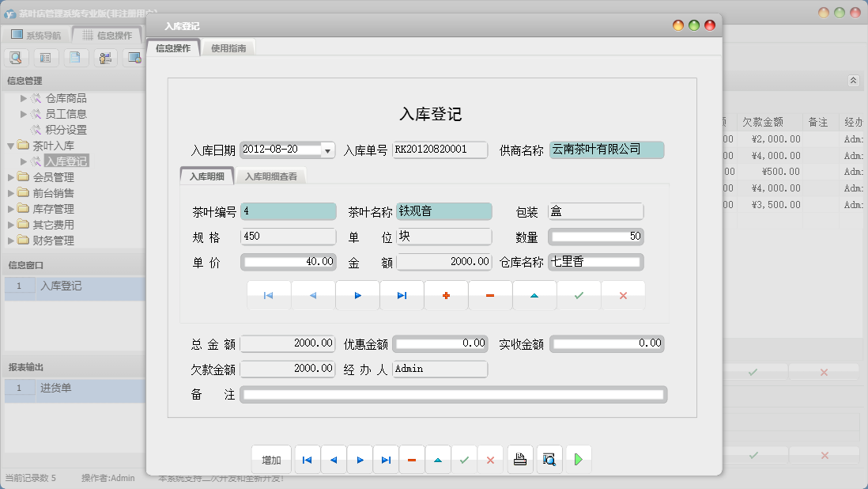868x489 pixels.
Task: Click the first-record navigation icon in detail toolbar
Action: pyautogui.click(x=269, y=294)
